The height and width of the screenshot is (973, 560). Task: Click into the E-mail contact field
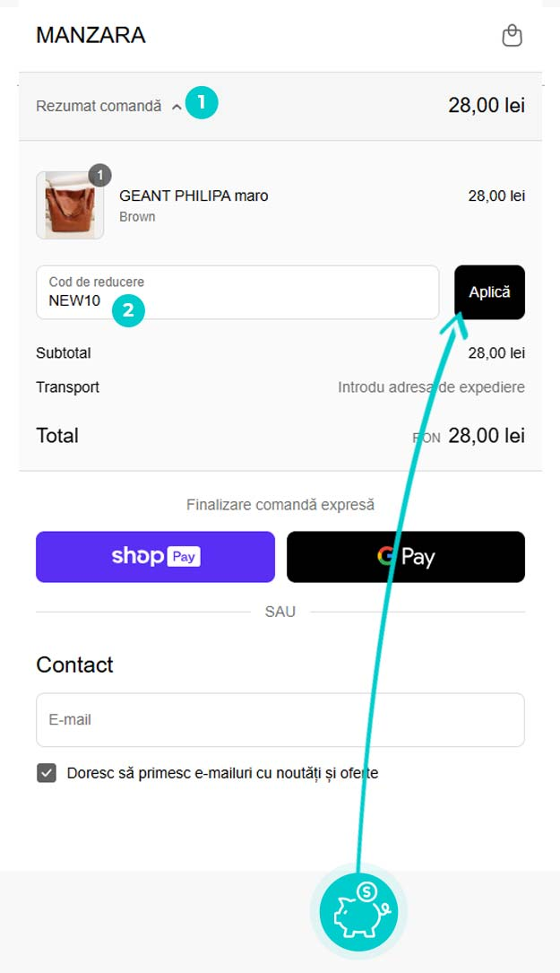pos(280,719)
